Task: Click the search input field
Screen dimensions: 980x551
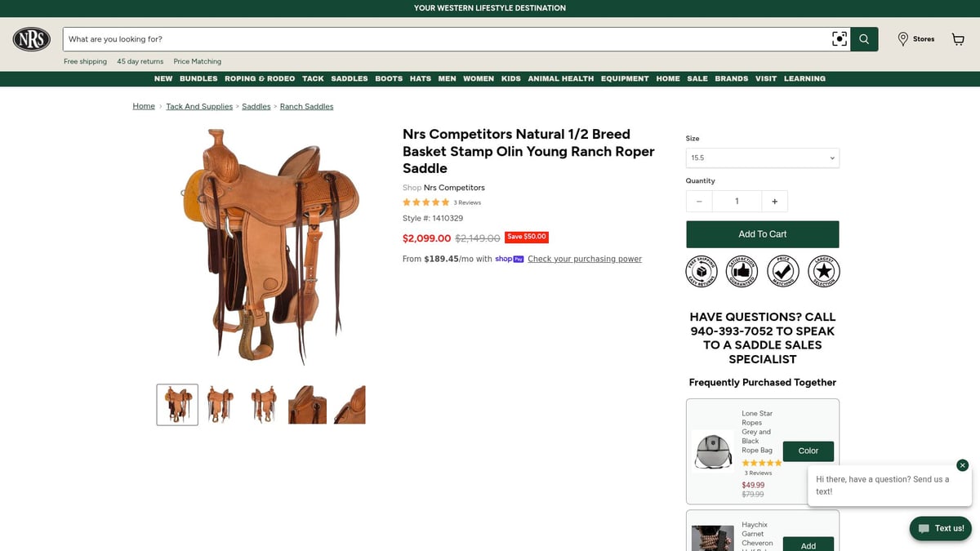Action: tap(446, 39)
